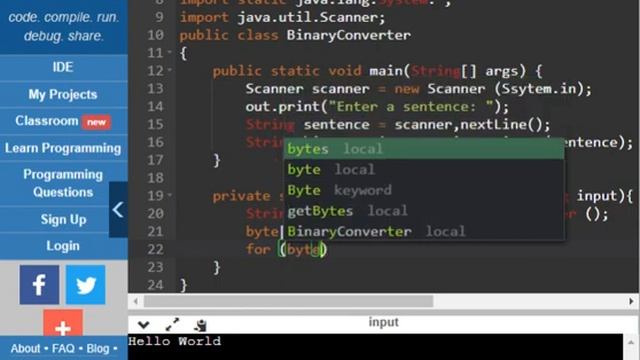Open the About link
The height and width of the screenshot is (360, 640).
pos(25,349)
